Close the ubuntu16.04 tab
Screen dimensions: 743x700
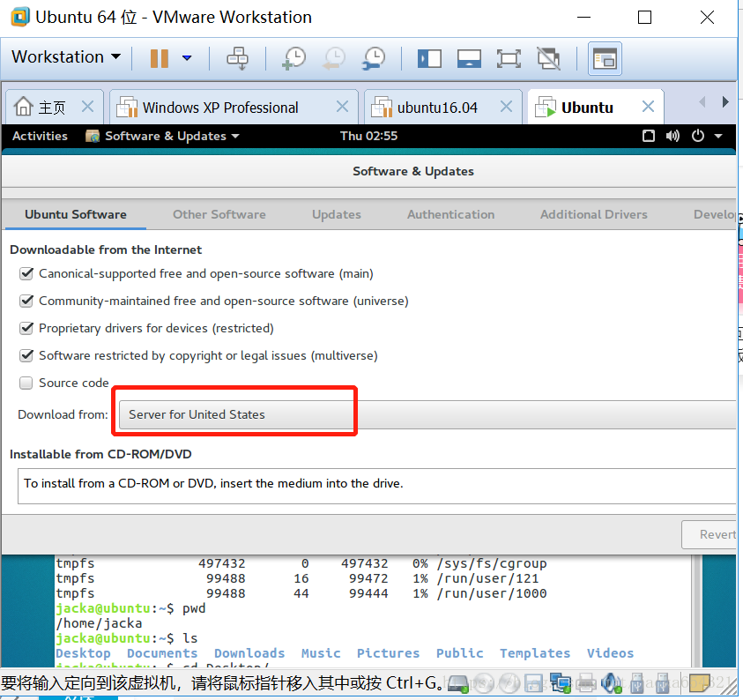tap(506, 106)
